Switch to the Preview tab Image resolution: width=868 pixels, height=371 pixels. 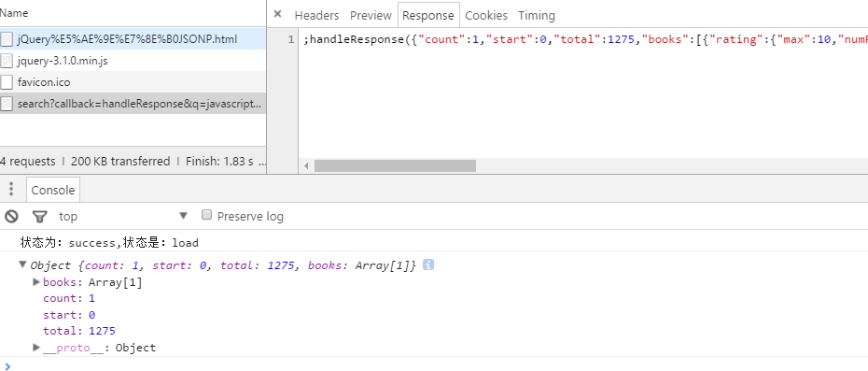pos(371,16)
